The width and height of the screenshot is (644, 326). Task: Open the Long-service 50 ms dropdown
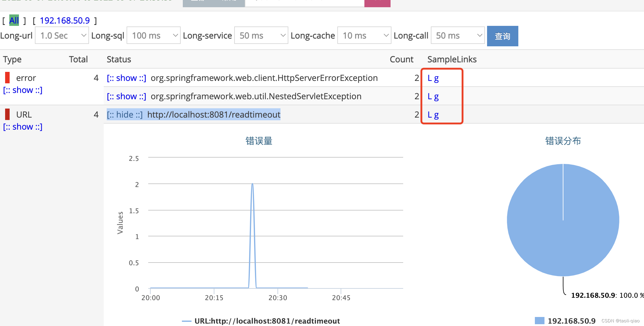point(261,35)
